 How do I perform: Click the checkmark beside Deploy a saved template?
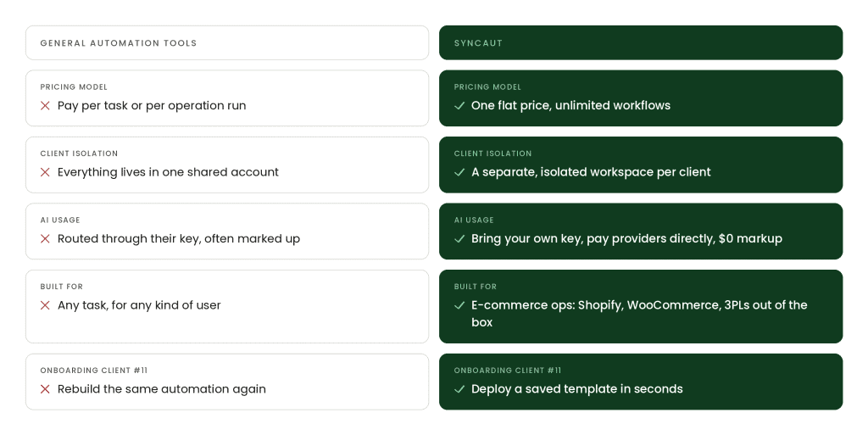pos(459,389)
